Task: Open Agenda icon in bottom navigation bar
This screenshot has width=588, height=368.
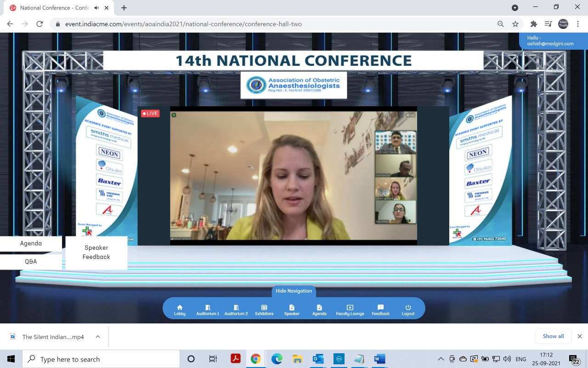Action: click(x=319, y=310)
